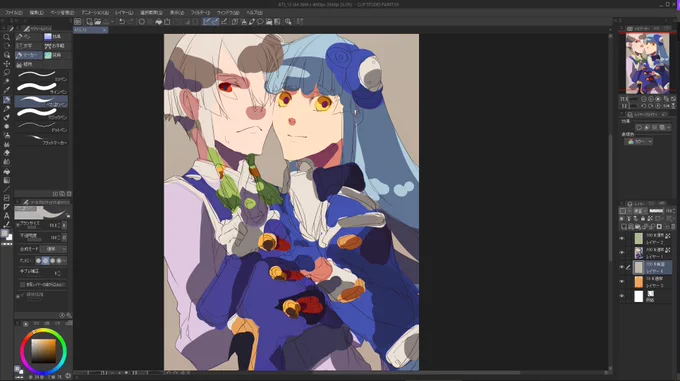Select the ペン sub tool group
This screenshot has height=381, width=680.
pos(29,37)
